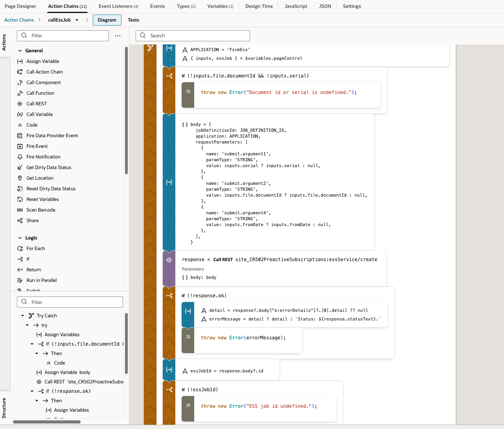This screenshot has width=504, height=429.
Task: Switch to the Tests view
Action: (x=133, y=20)
